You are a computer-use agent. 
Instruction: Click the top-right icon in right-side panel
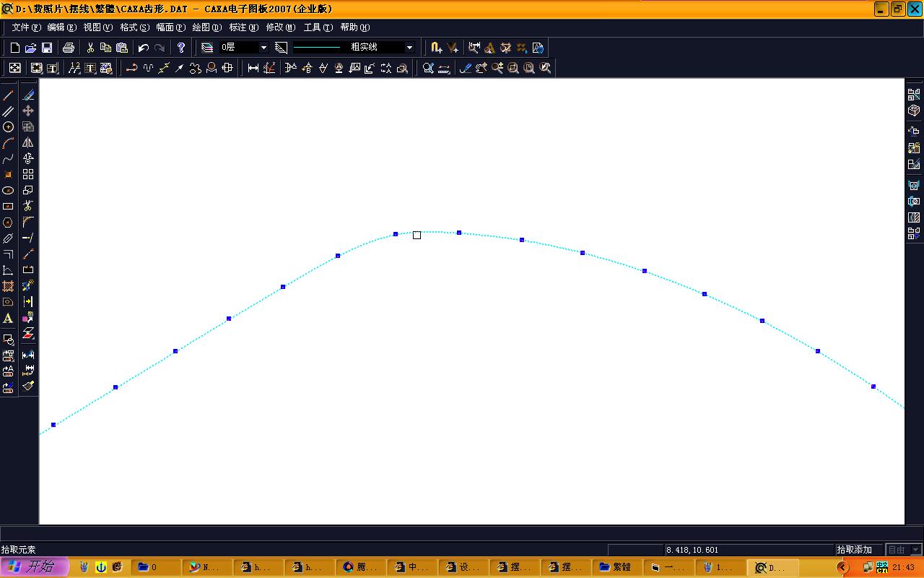(914, 95)
